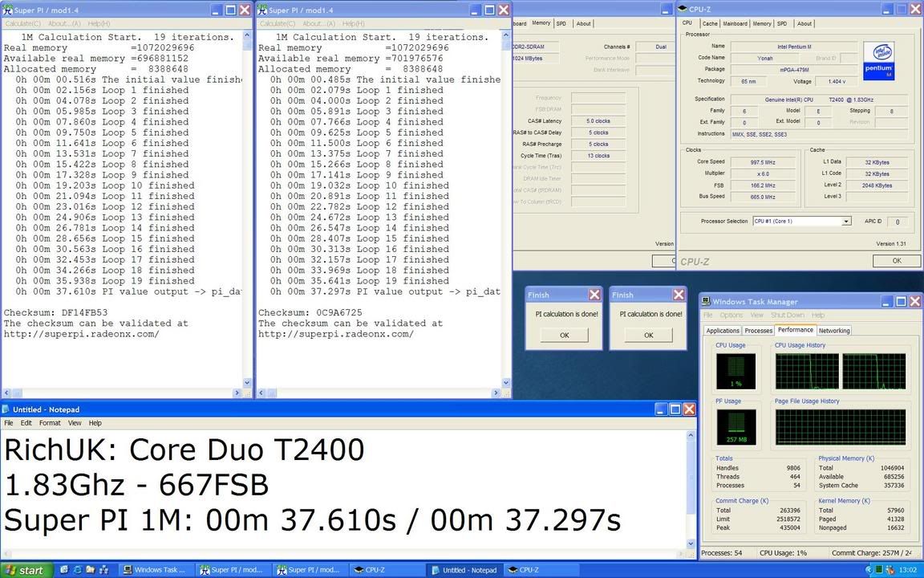Open the SPD tab in the background CPU-Z window
This screenshot has width=924, height=578.
pos(561,23)
